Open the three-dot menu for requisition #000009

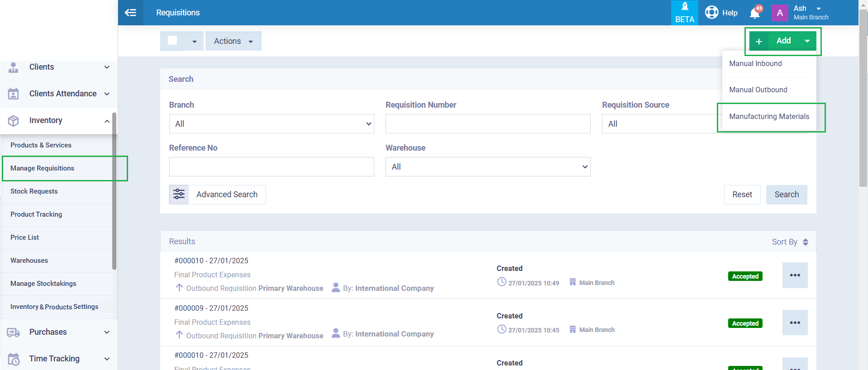pos(795,323)
